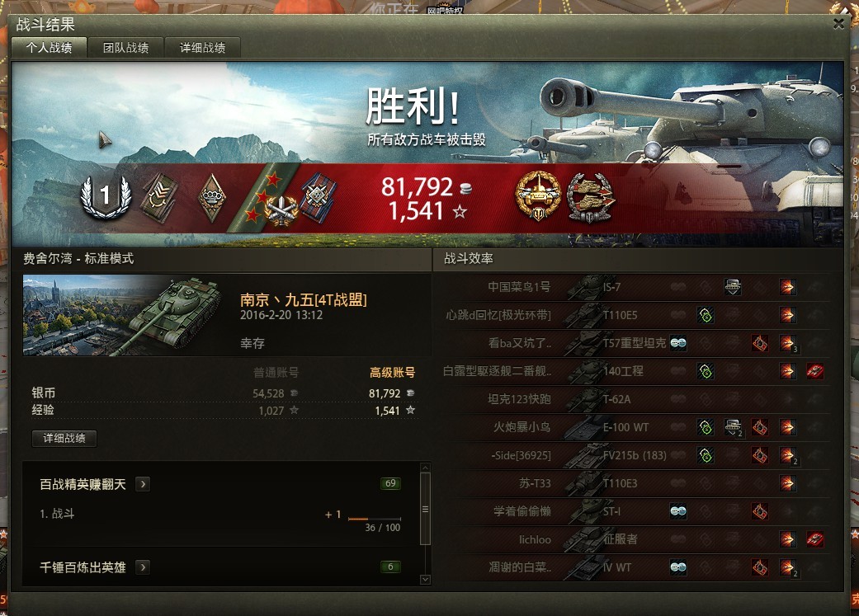
Task: Click the kill icon on 140工程 row
Action: pos(815,371)
